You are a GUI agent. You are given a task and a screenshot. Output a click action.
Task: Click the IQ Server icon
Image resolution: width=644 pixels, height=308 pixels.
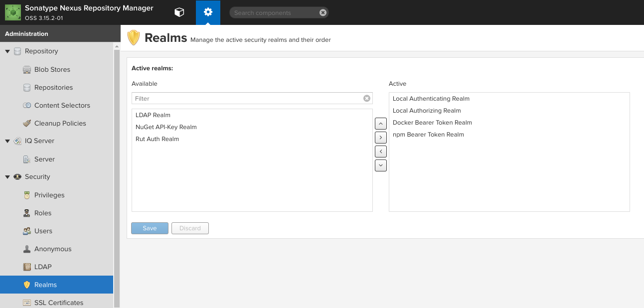(x=17, y=141)
